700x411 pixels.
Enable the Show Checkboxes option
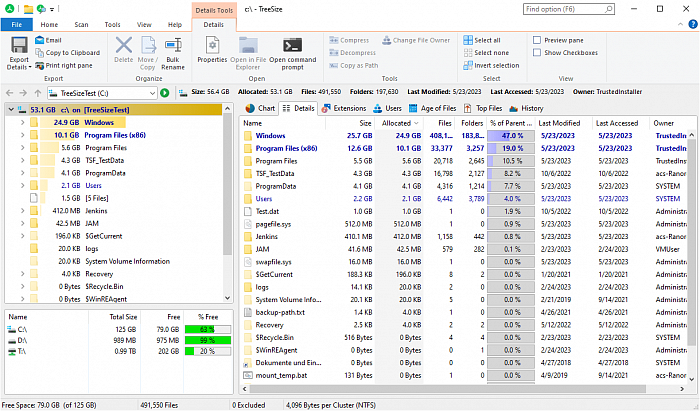pos(537,53)
